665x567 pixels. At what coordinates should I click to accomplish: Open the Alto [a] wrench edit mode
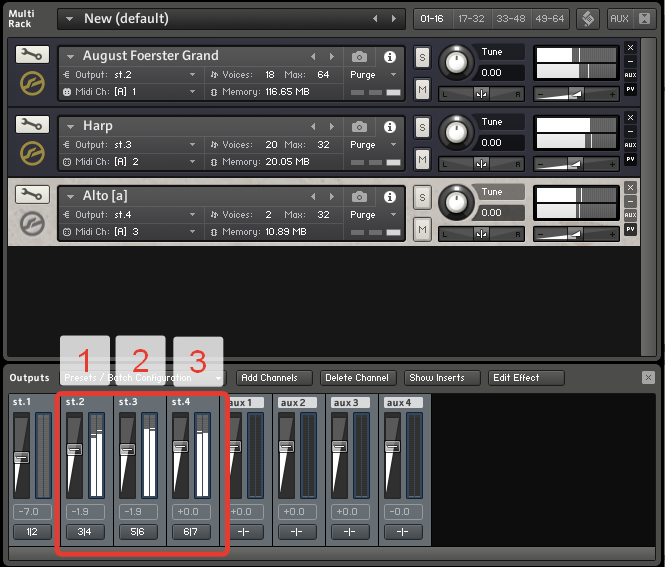pos(32,194)
